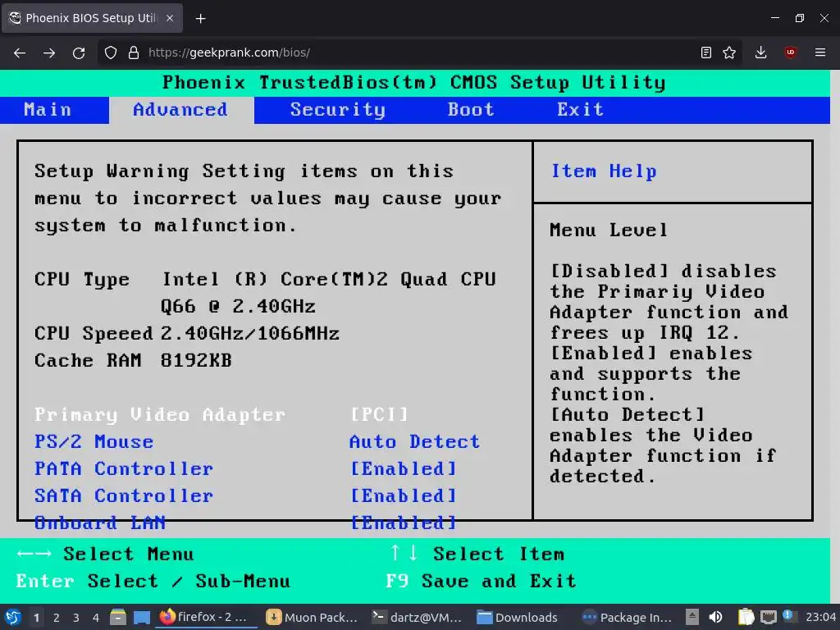840x630 pixels.
Task: Open removable media eject tray icon
Action: click(692, 617)
